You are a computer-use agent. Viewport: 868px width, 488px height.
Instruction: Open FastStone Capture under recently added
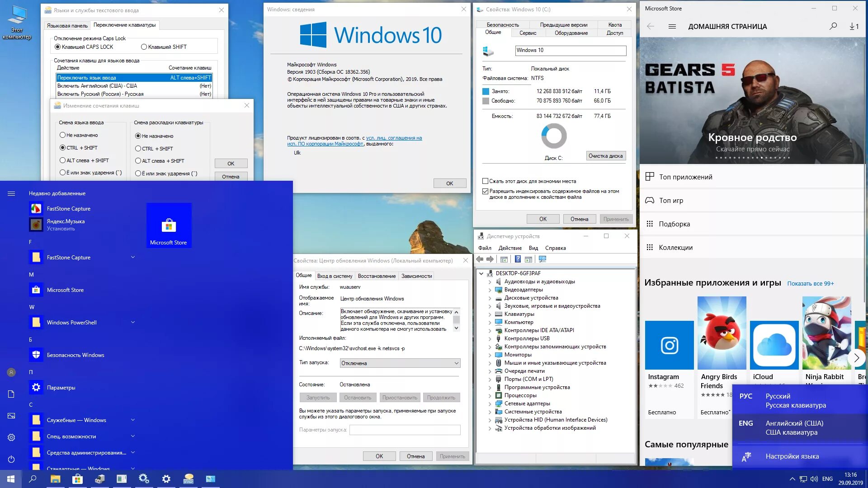click(68, 209)
